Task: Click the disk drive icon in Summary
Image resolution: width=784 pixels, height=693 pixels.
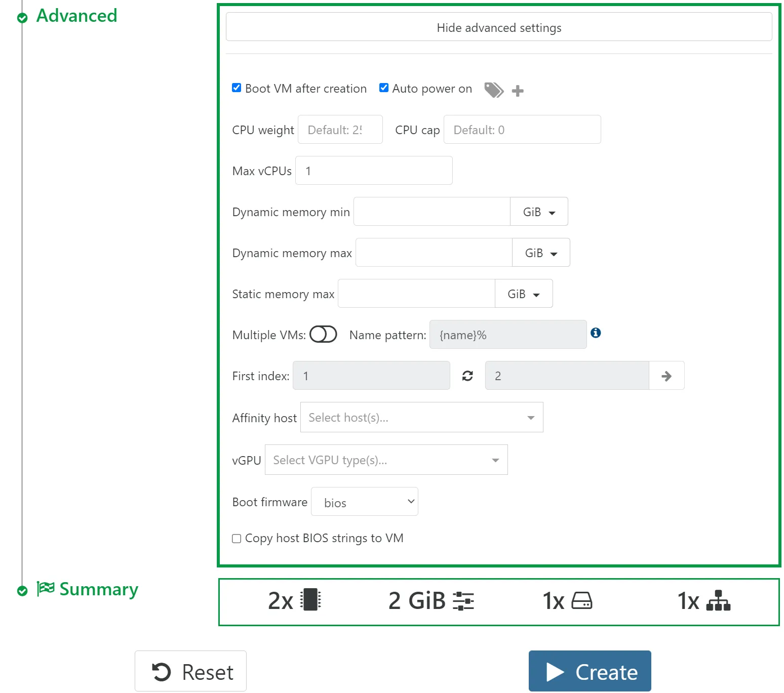Action: pos(581,601)
